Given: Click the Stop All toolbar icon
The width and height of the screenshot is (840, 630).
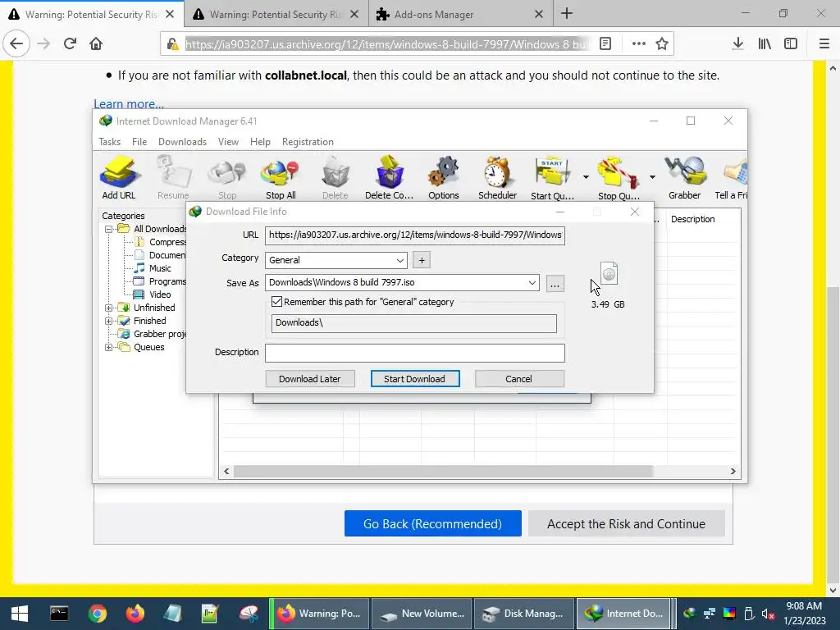Looking at the screenshot, I should [x=281, y=178].
